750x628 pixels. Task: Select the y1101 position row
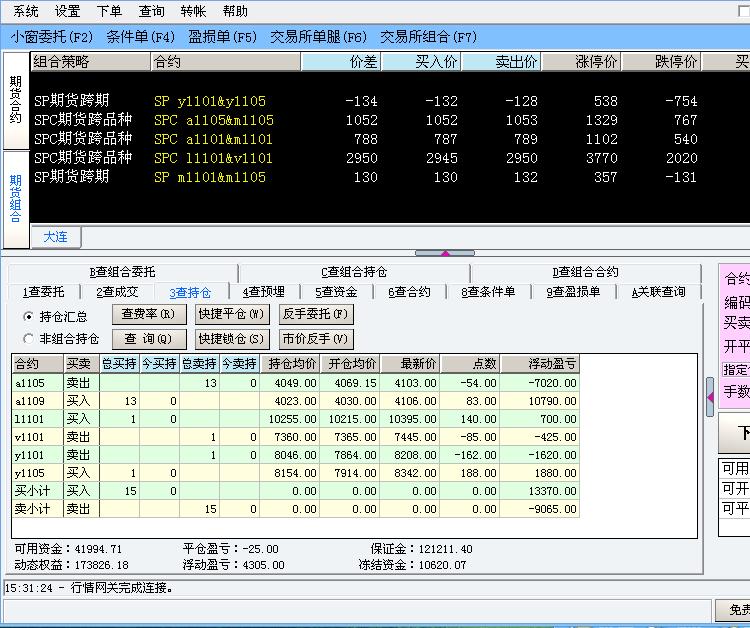click(x=296, y=455)
